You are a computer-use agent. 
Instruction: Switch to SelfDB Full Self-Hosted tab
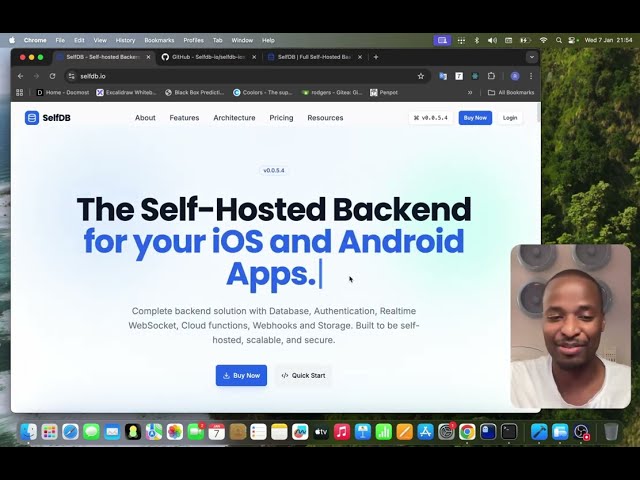(x=314, y=57)
